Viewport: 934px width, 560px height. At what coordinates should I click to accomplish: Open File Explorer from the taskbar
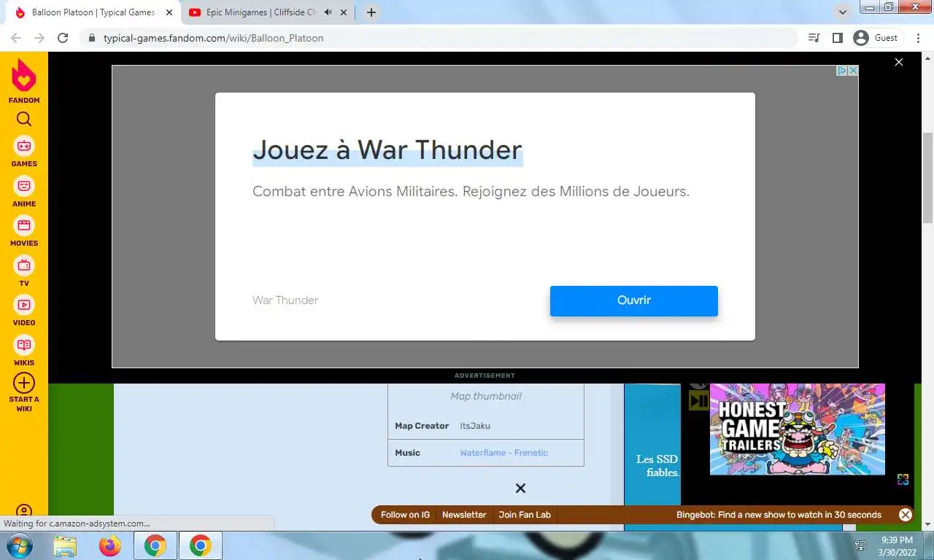65,545
